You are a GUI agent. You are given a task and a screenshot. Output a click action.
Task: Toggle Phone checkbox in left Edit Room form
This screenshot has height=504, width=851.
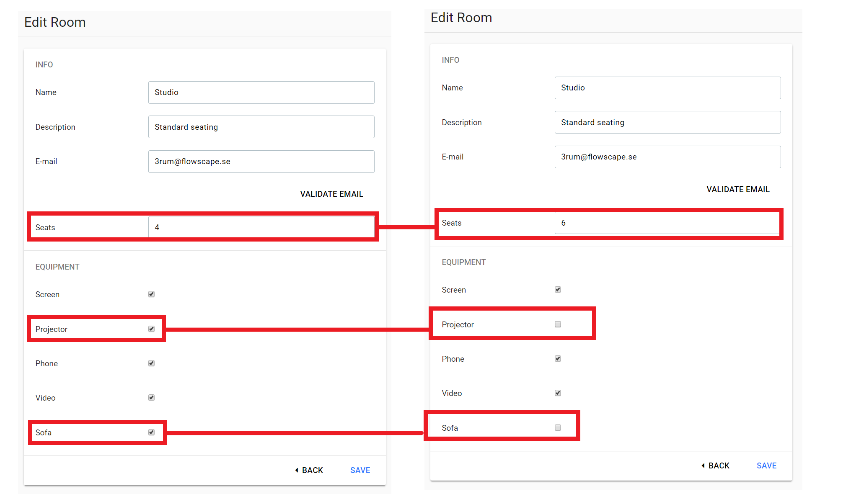tap(151, 363)
